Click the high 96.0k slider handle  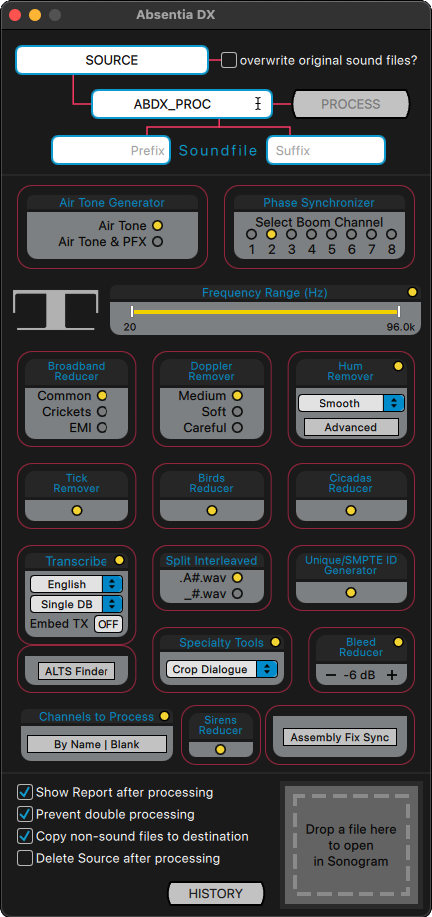pos(399,312)
